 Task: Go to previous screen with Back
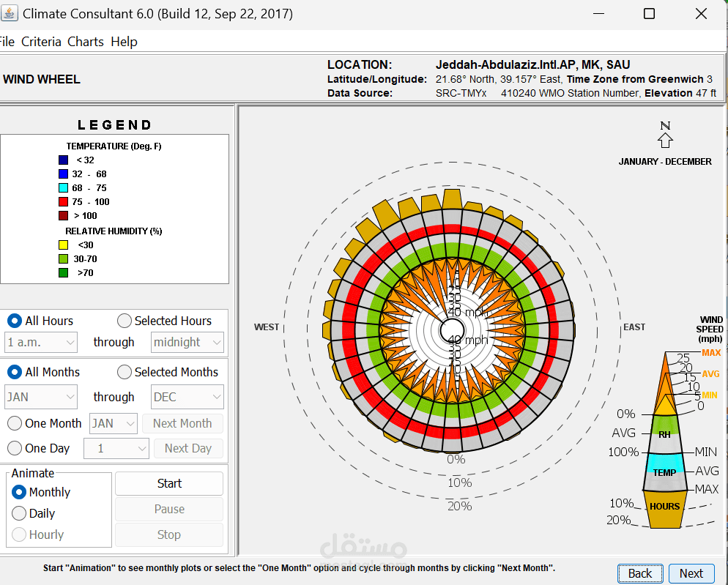[640, 573]
